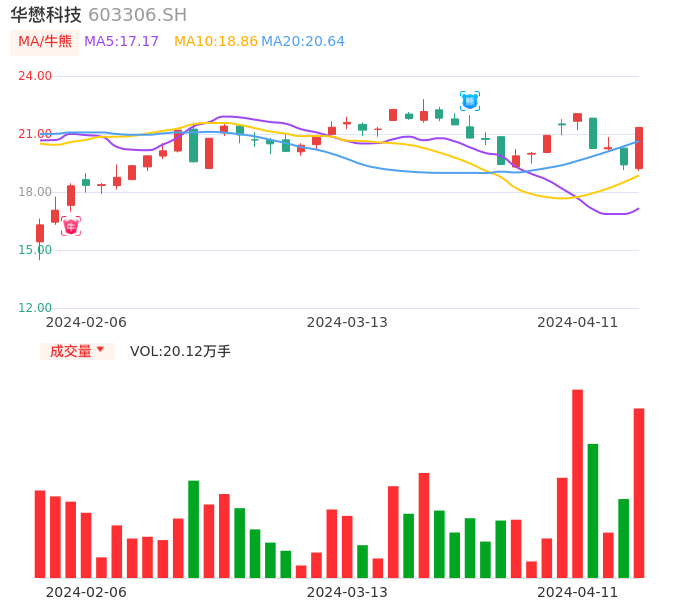Screen dimensions: 686x606
Task: Click the blue bear signal icon
Action: 470,101
